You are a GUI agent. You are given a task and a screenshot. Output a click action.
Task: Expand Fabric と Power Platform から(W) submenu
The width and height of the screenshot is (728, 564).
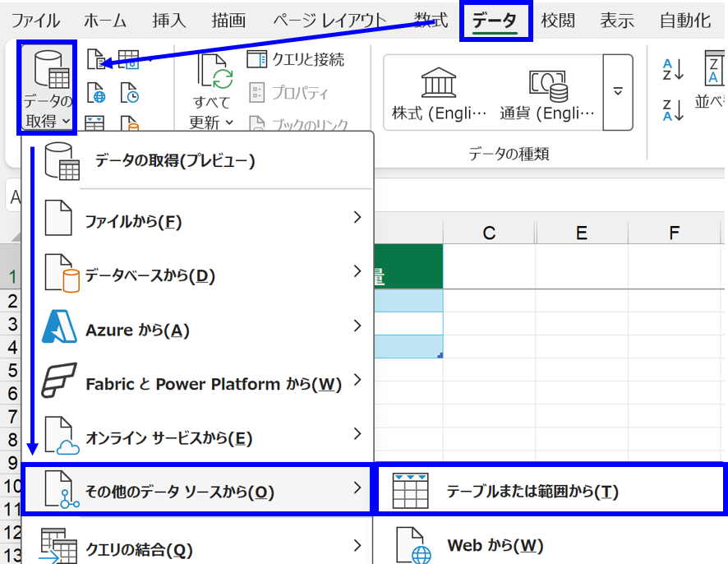[x=197, y=381]
